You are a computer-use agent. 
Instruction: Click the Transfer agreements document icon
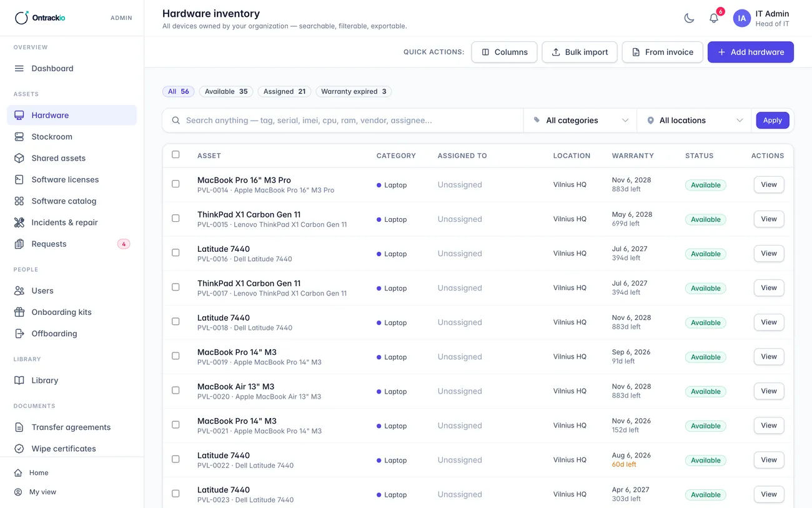(x=19, y=427)
